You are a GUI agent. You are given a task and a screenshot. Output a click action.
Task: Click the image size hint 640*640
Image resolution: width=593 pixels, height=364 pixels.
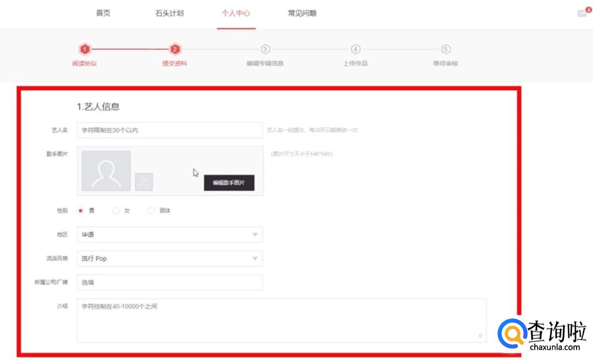tap(301, 154)
